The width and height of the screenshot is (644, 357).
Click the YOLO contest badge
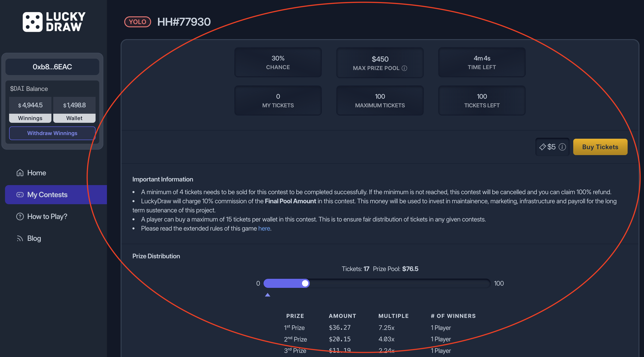click(x=137, y=22)
